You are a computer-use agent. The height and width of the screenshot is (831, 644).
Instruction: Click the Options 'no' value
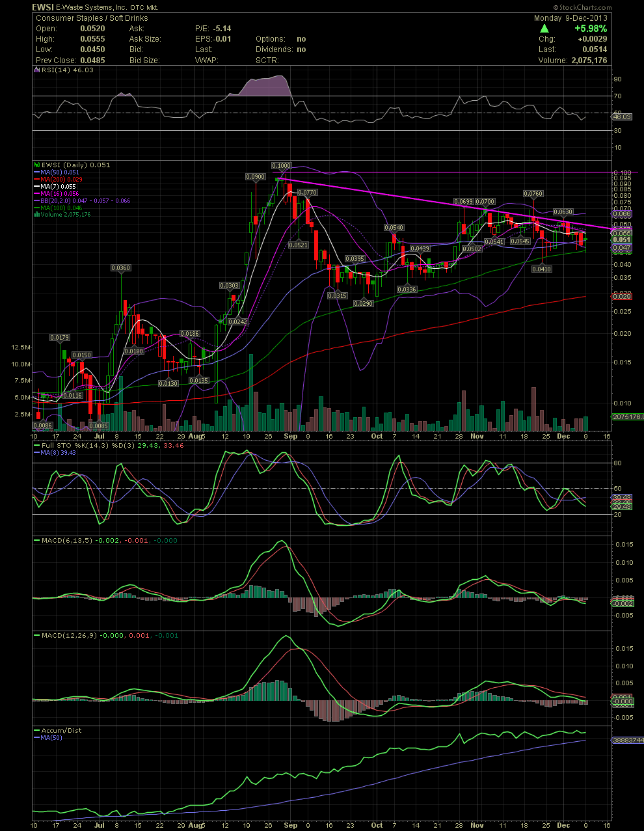click(301, 39)
